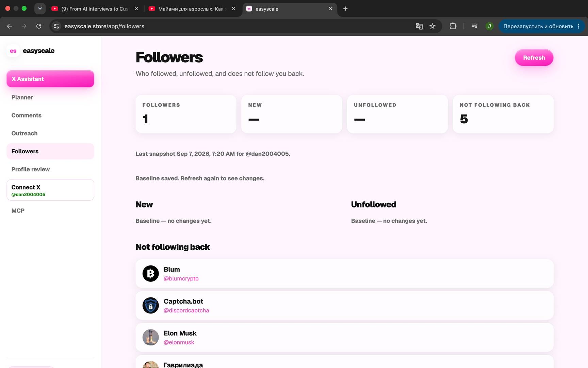Switch to the 'From AI Interviews' YouTube tab
The width and height of the screenshot is (588, 368).
95,9
